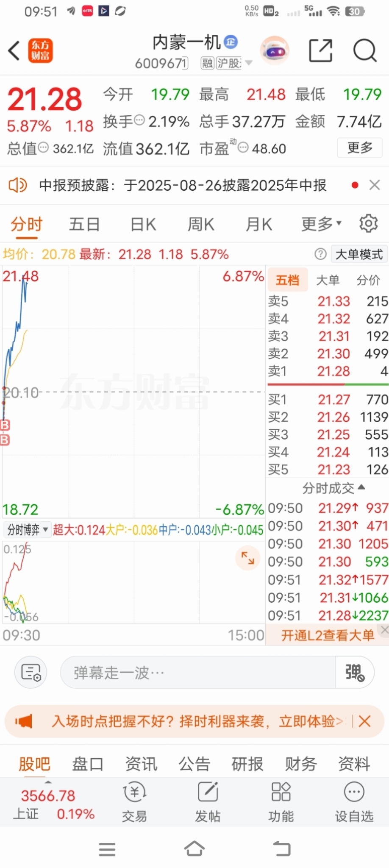Open the 功能 functions icon
The width and height of the screenshot is (389, 868).
tap(281, 801)
